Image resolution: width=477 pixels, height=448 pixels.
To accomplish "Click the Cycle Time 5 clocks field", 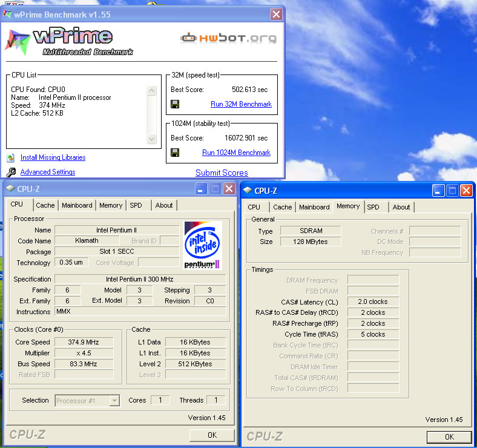I will point(373,334).
